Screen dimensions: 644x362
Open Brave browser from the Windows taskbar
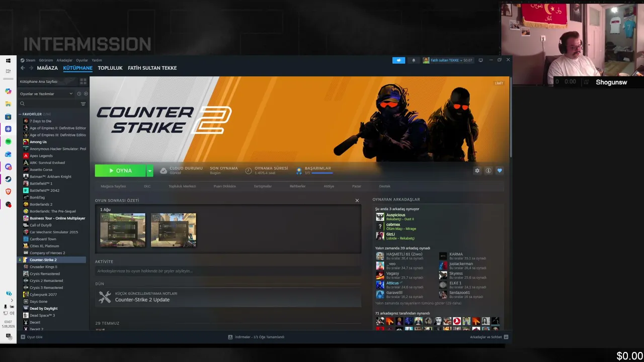[8, 192]
